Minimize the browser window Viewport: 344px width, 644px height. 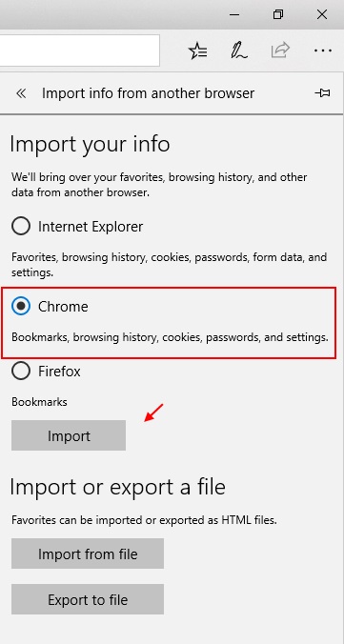point(234,14)
